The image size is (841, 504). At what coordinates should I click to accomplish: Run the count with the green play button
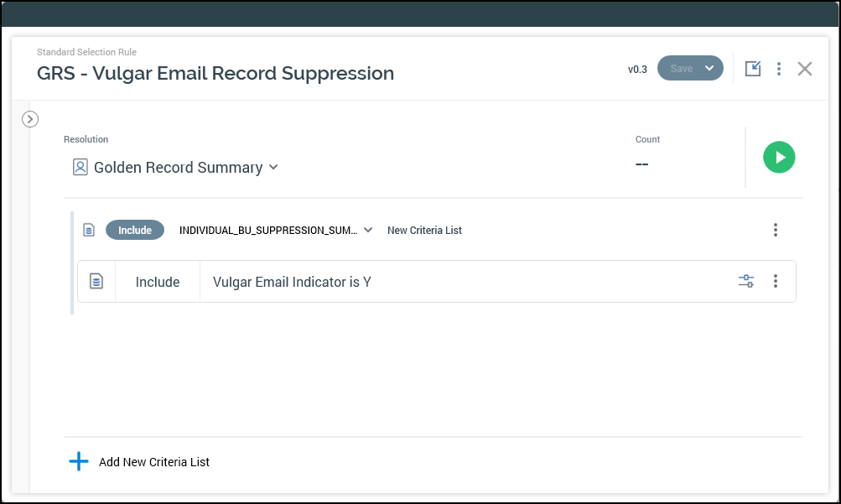point(779,158)
